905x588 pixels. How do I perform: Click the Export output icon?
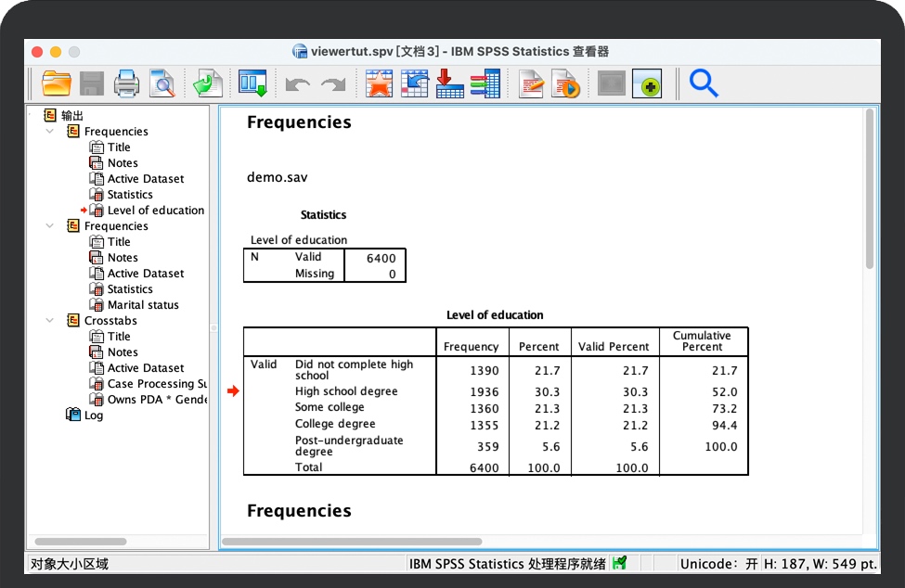coord(208,83)
